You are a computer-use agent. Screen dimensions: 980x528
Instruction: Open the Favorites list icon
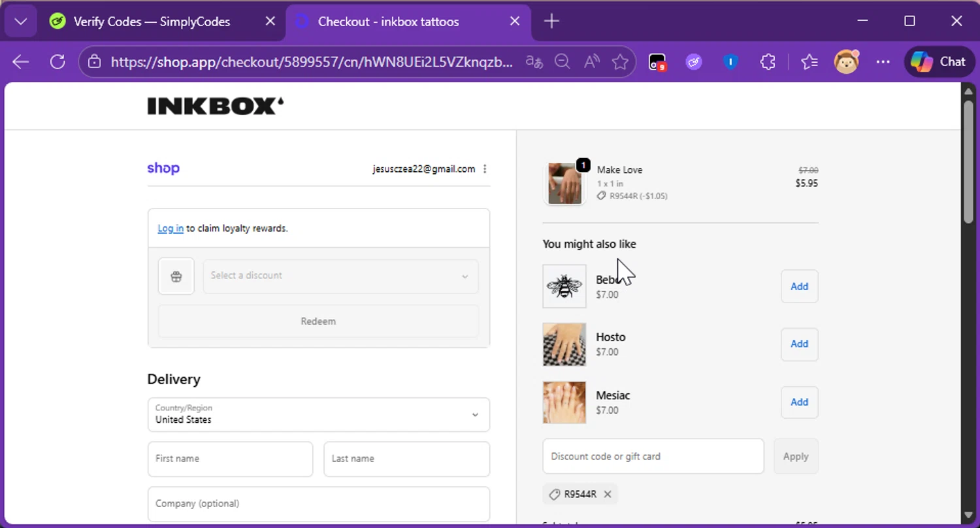click(809, 62)
